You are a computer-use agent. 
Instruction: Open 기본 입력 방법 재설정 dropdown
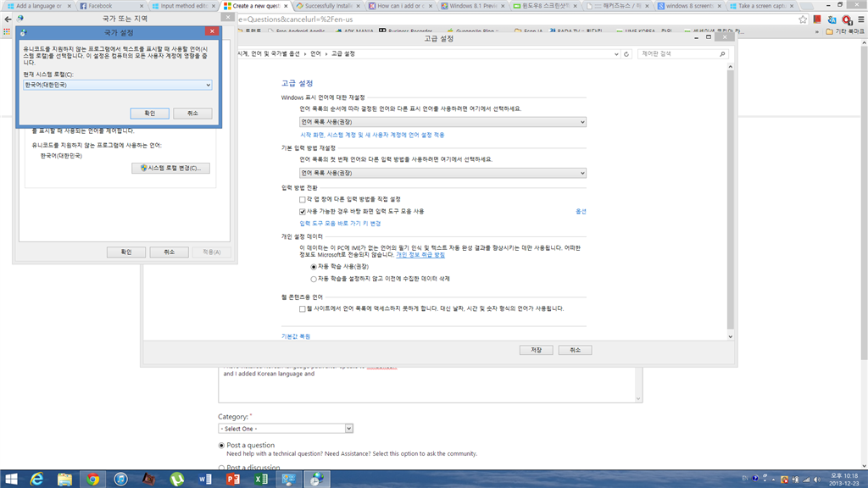442,173
